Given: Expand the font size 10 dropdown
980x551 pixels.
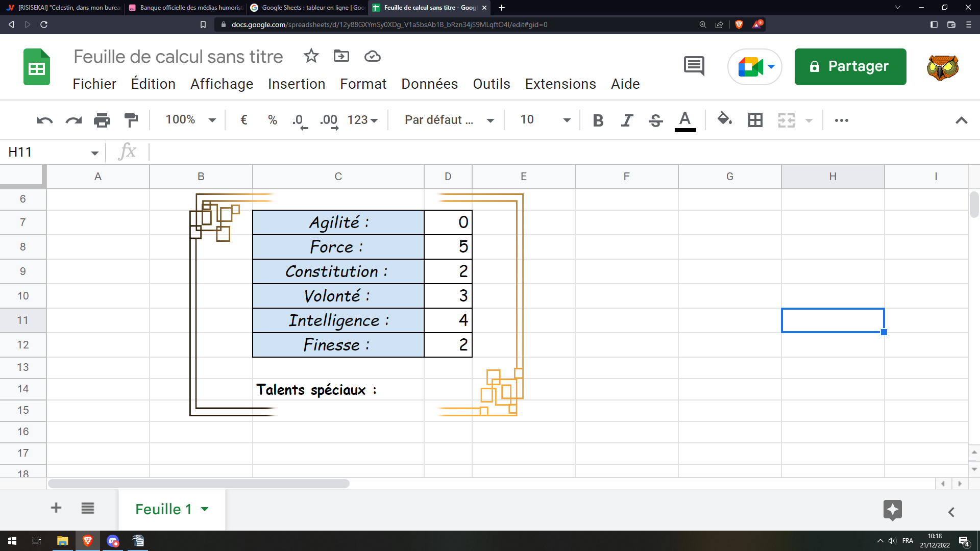Looking at the screenshot, I should pyautogui.click(x=545, y=120).
